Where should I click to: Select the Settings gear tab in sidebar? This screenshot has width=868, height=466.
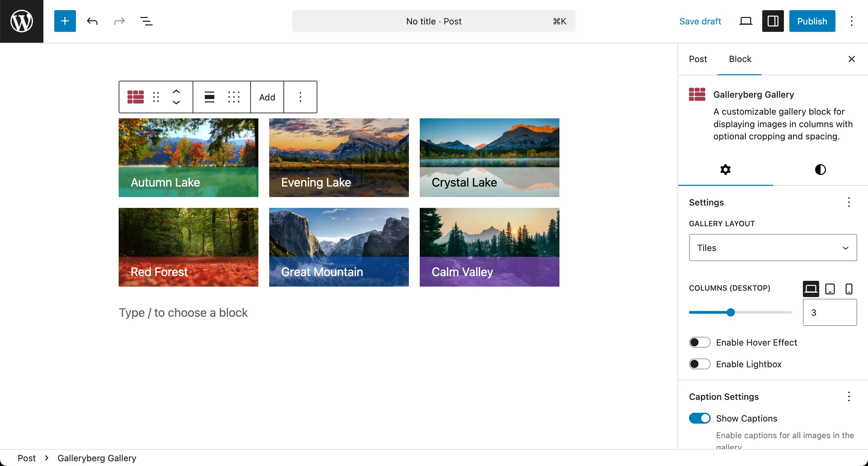pyautogui.click(x=725, y=169)
